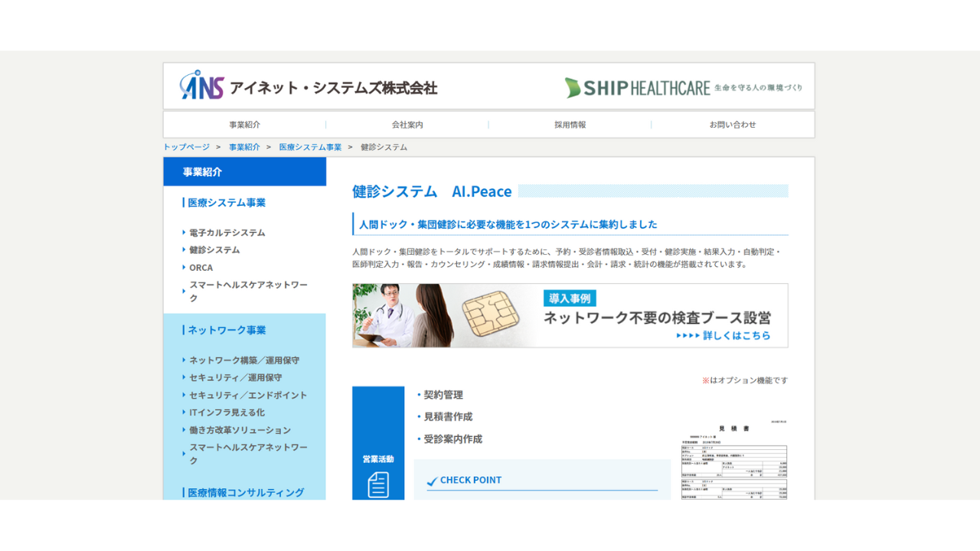Click 詳しくはこちら on the banner
The image size is (980, 551).
pos(724,336)
